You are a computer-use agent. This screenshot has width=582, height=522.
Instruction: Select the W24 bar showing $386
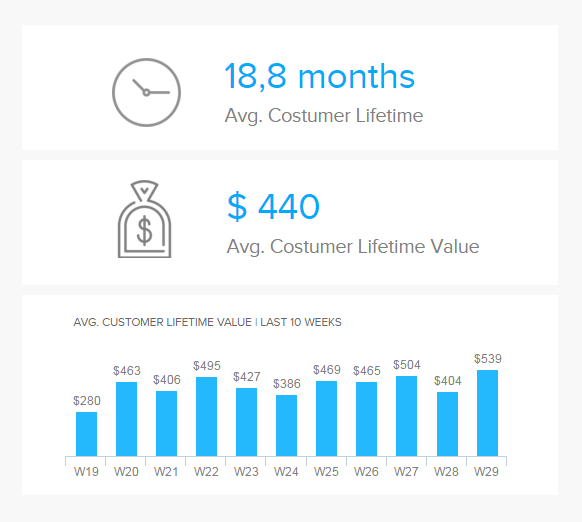(x=287, y=425)
